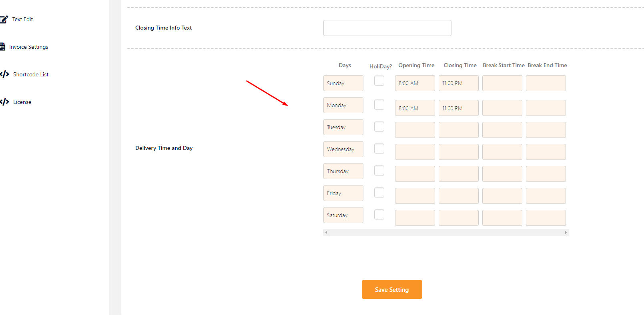Click the Shortcode List code icon
This screenshot has height=315, width=644.
(x=4, y=74)
